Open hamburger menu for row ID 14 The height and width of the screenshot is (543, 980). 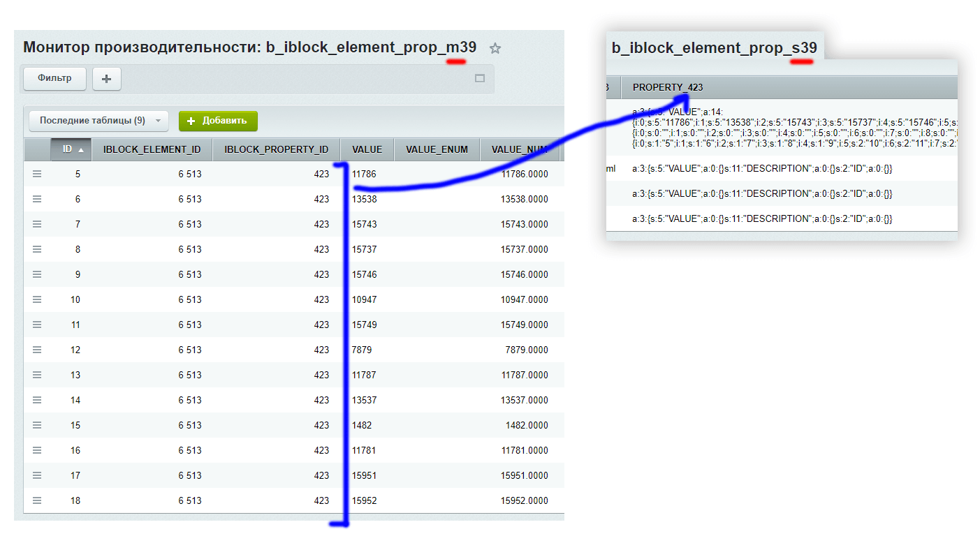[37, 400]
